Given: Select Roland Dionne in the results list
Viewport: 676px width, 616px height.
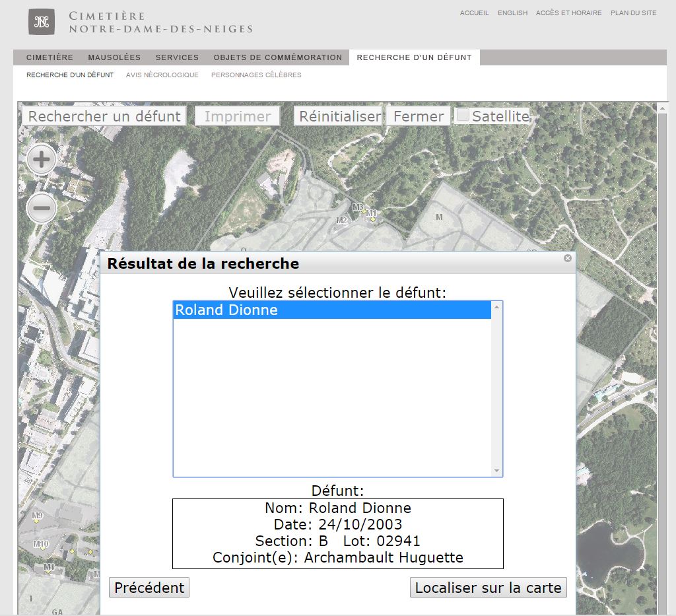Looking at the screenshot, I should pyautogui.click(x=332, y=310).
